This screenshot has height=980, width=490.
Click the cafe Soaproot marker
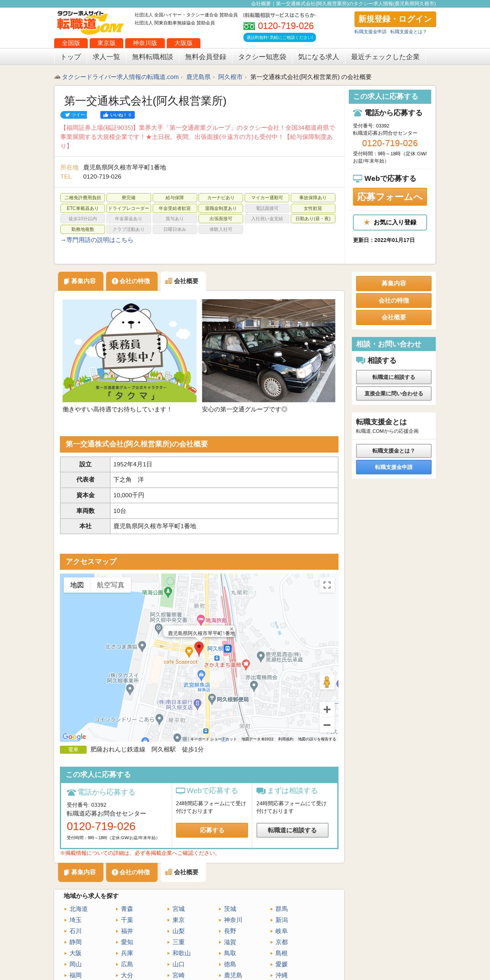point(189,652)
